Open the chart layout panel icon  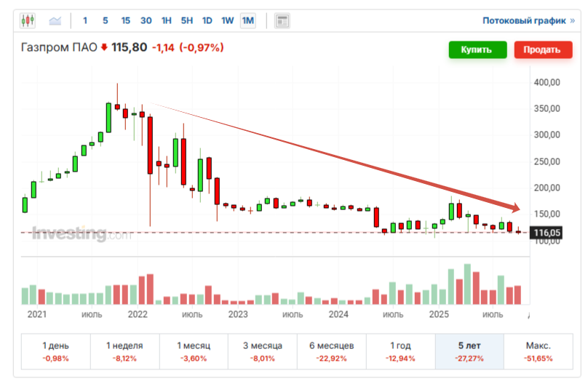(x=282, y=20)
